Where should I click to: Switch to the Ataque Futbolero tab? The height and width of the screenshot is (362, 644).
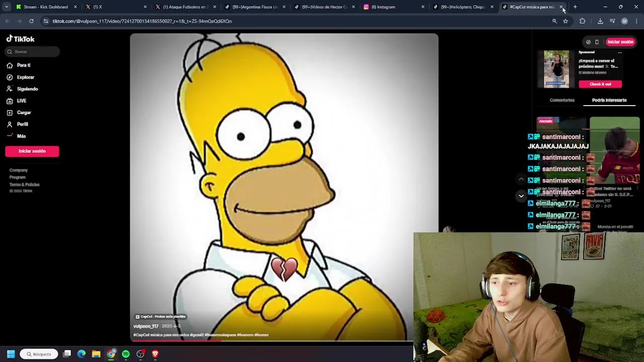point(184,7)
